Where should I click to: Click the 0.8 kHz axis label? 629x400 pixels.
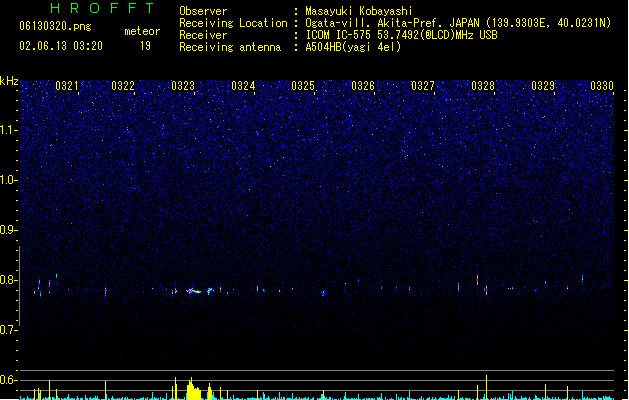[x=8, y=280]
